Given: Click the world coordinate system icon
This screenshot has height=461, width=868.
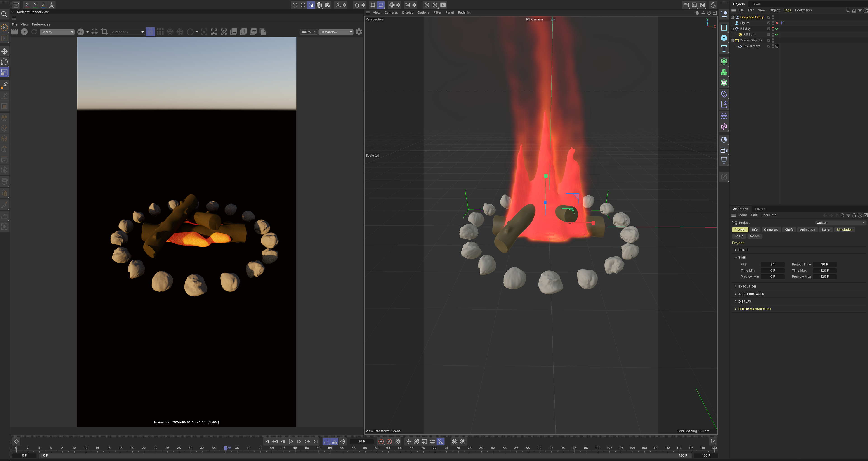Looking at the screenshot, I should (51, 5).
